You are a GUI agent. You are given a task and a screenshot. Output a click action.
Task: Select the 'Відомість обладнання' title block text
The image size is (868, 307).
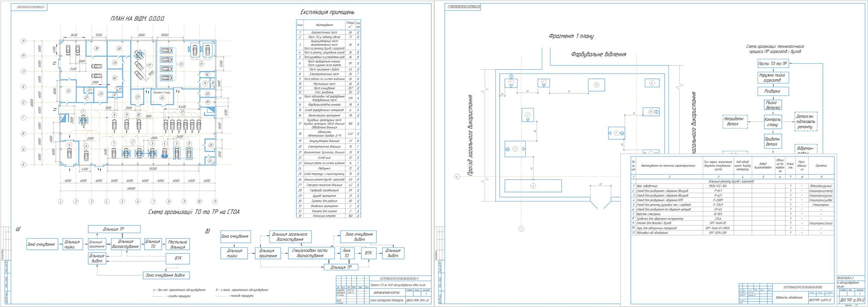click(790, 298)
